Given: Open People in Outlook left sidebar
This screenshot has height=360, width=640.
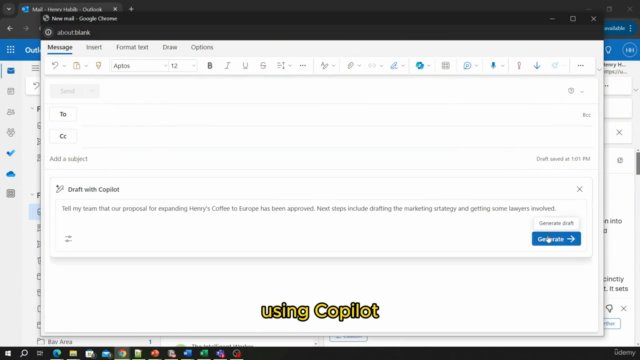Looking at the screenshot, I should (x=11, y=112).
